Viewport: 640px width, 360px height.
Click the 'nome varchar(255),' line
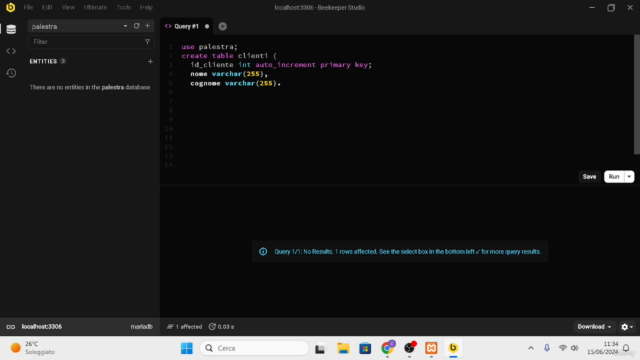tap(229, 74)
